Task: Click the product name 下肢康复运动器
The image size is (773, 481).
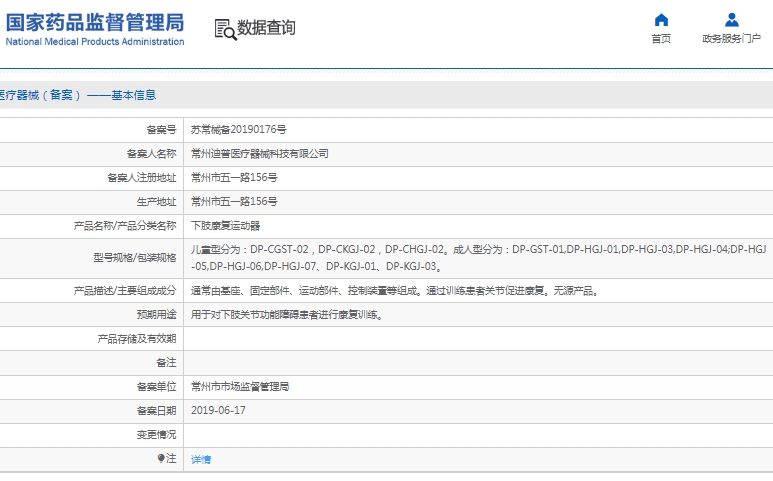Action: point(225,226)
